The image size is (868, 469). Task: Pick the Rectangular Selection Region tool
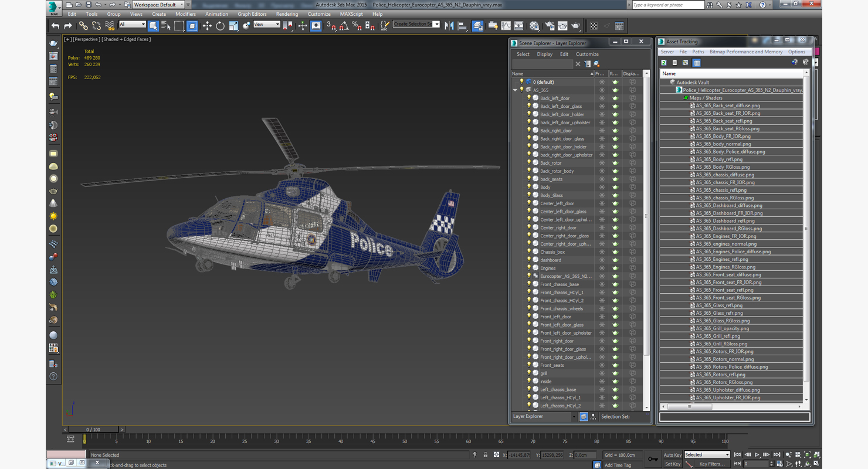(x=179, y=26)
